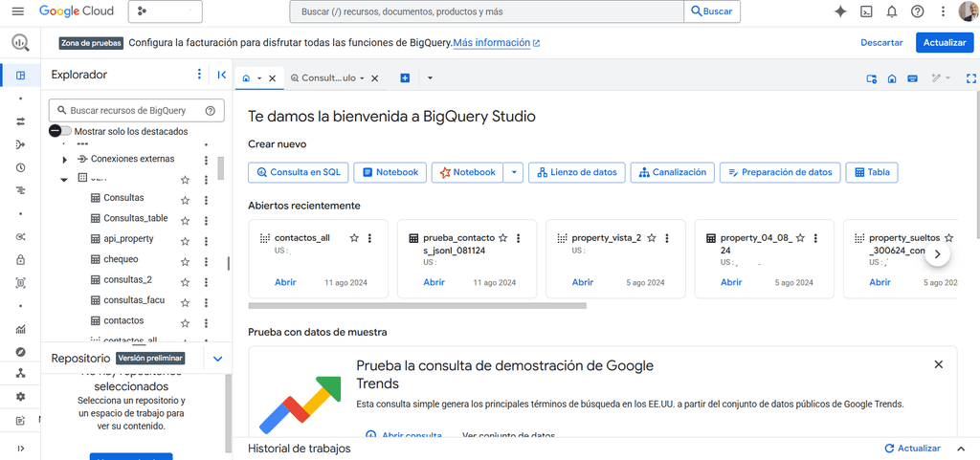Screen dimensions: 980x460
Task: Toggle 'Mostrar solo los destacados' switch
Action: pyautogui.click(x=60, y=131)
